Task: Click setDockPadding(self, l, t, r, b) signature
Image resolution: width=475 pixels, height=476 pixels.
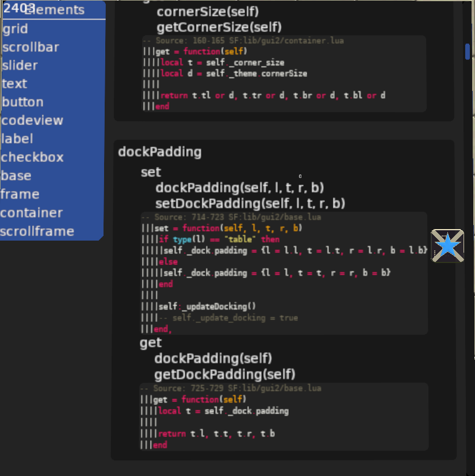Action: pyautogui.click(x=250, y=204)
